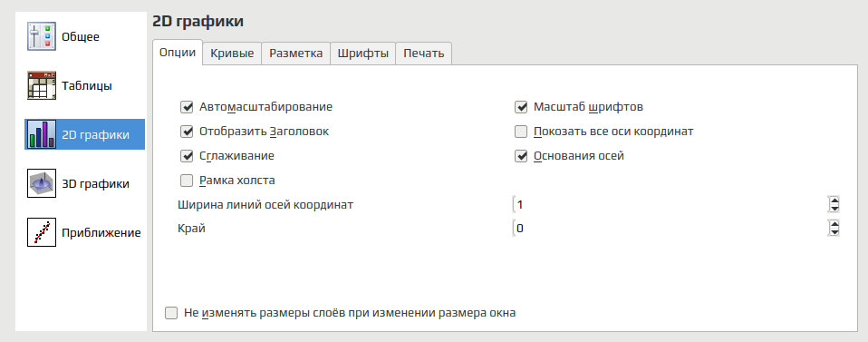Go to the Печать tab

click(x=423, y=54)
